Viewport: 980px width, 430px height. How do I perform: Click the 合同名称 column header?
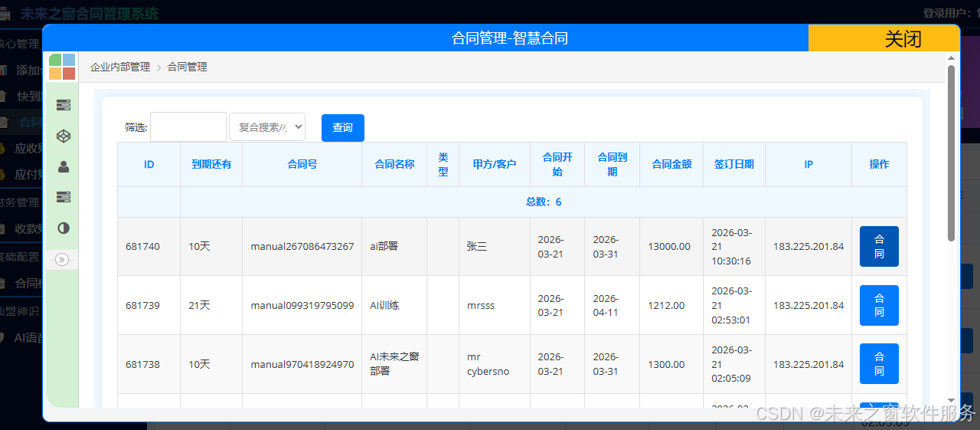pyautogui.click(x=394, y=164)
